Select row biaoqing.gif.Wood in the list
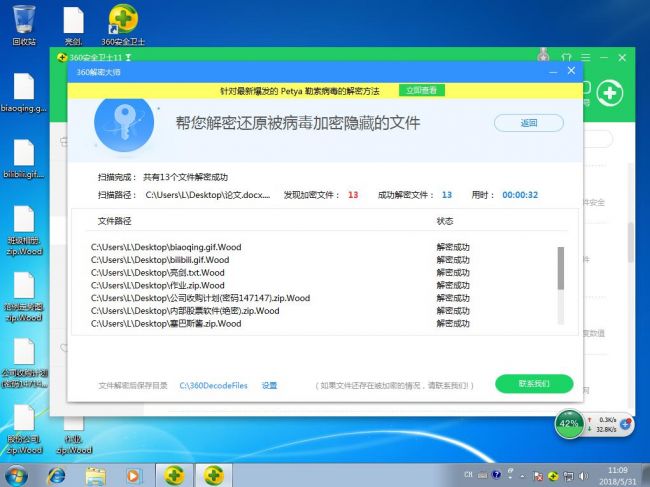650x487 pixels. (x=280, y=247)
